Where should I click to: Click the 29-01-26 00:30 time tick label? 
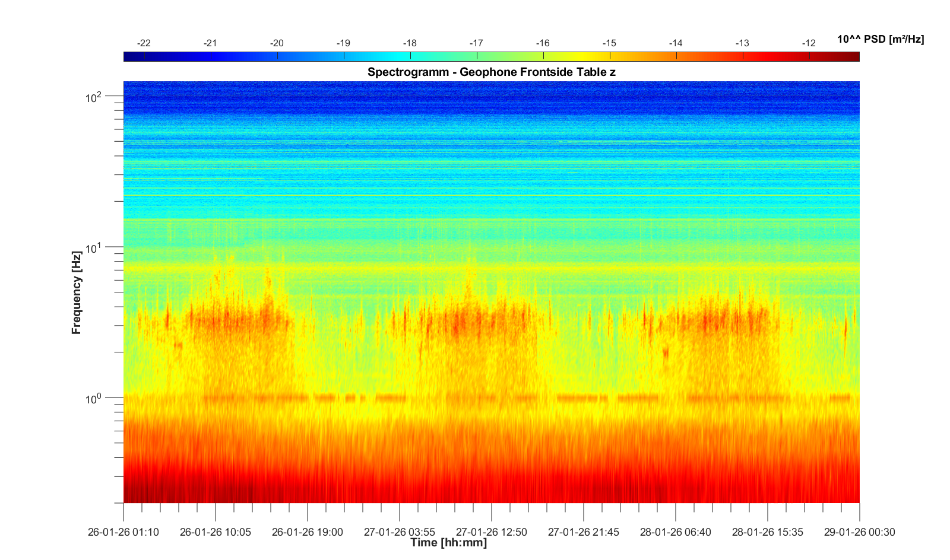click(x=859, y=532)
